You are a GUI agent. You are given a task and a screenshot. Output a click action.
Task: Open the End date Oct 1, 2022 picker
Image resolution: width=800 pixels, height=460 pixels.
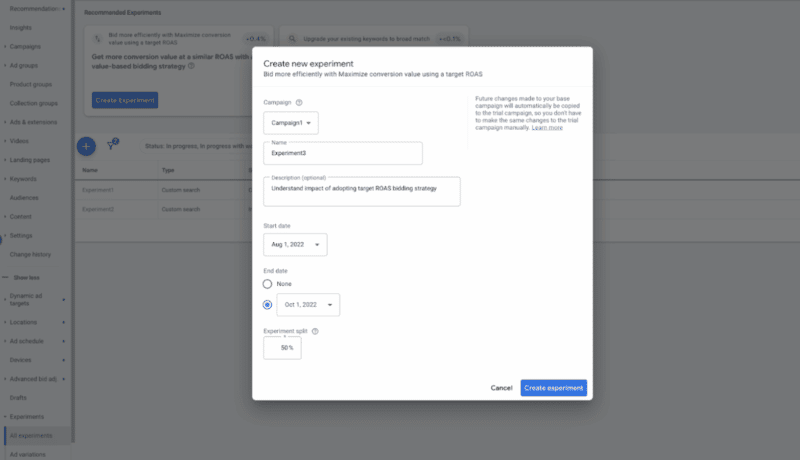pos(307,305)
